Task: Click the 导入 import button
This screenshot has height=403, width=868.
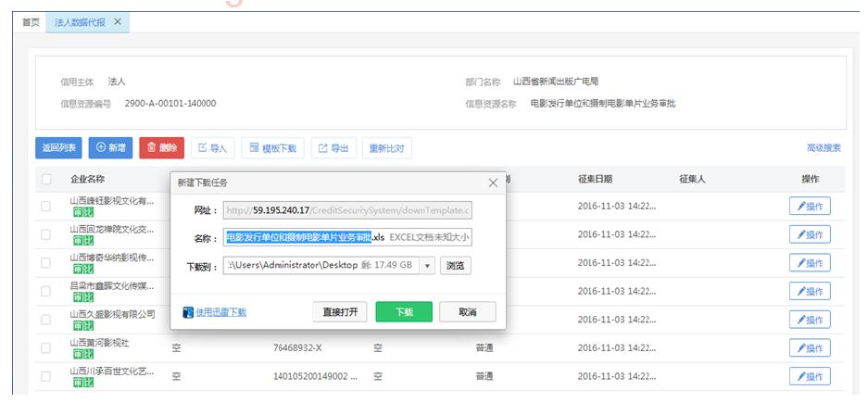Action: pos(212,148)
